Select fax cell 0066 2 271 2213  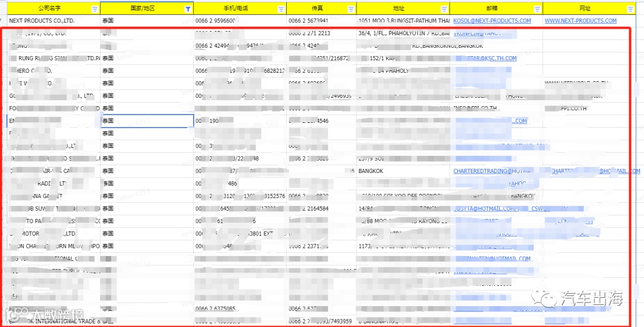pos(321,33)
